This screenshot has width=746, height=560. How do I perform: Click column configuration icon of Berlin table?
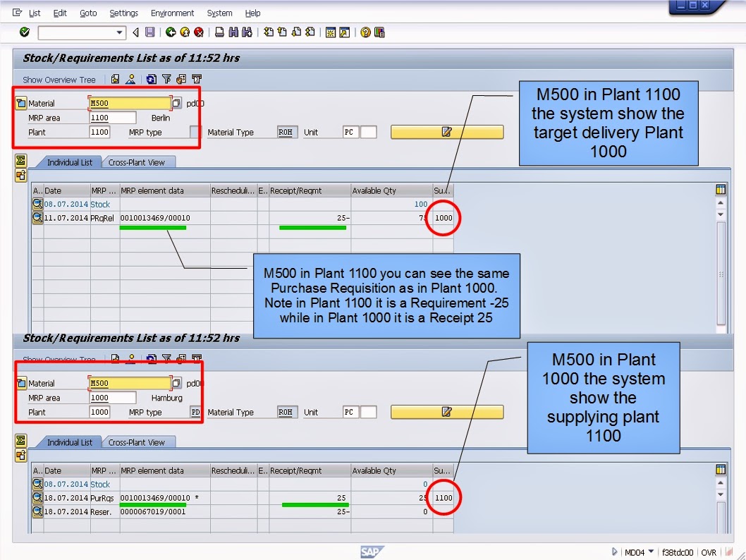[x=721, y=190]
